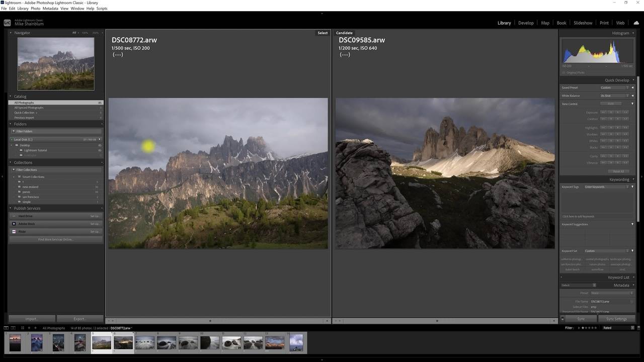Select the last filmstrip thumbnail
The image size is (644, 362).
[296, 342]
